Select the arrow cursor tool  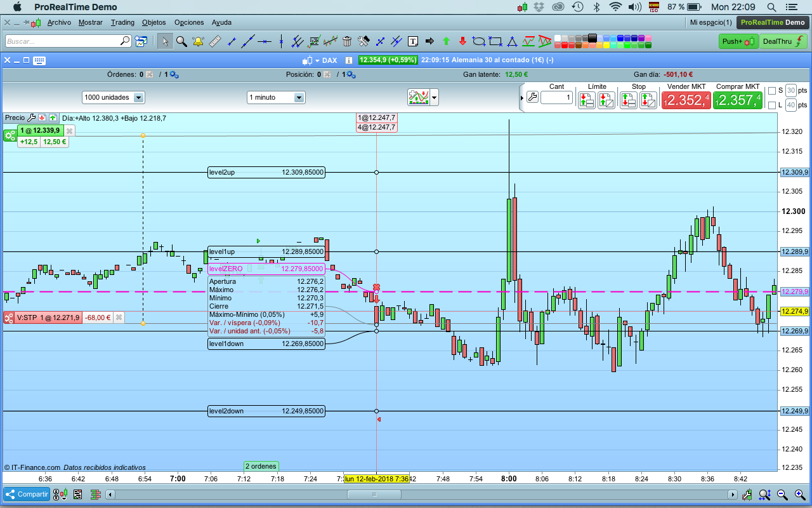pyautogui.click(x=165, y=41)
